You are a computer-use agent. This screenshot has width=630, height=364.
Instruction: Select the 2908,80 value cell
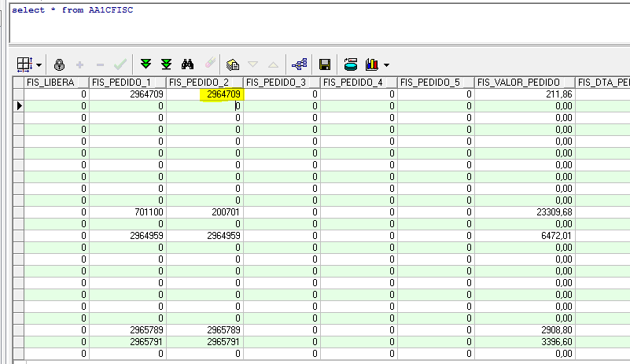coord(525,330)
